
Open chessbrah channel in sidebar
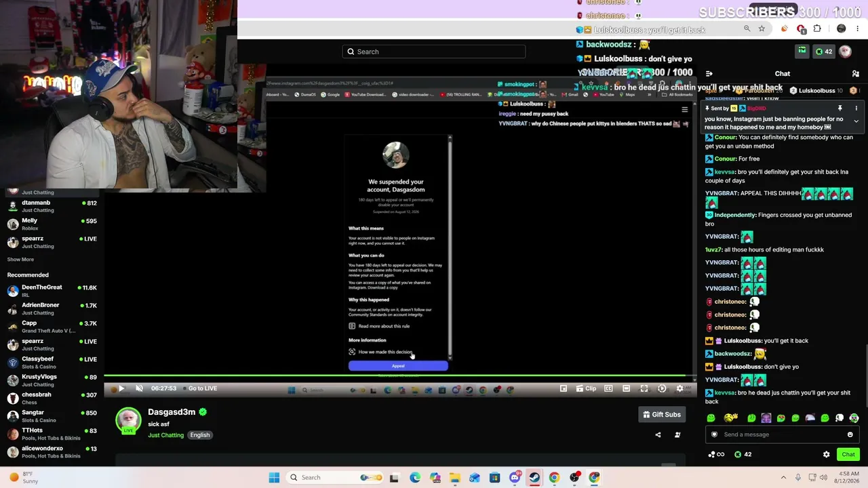tap(52, 398)
